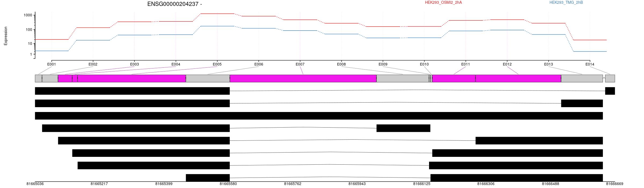
Task: Click the Expression y-axis label
Action: pos(6,36)
